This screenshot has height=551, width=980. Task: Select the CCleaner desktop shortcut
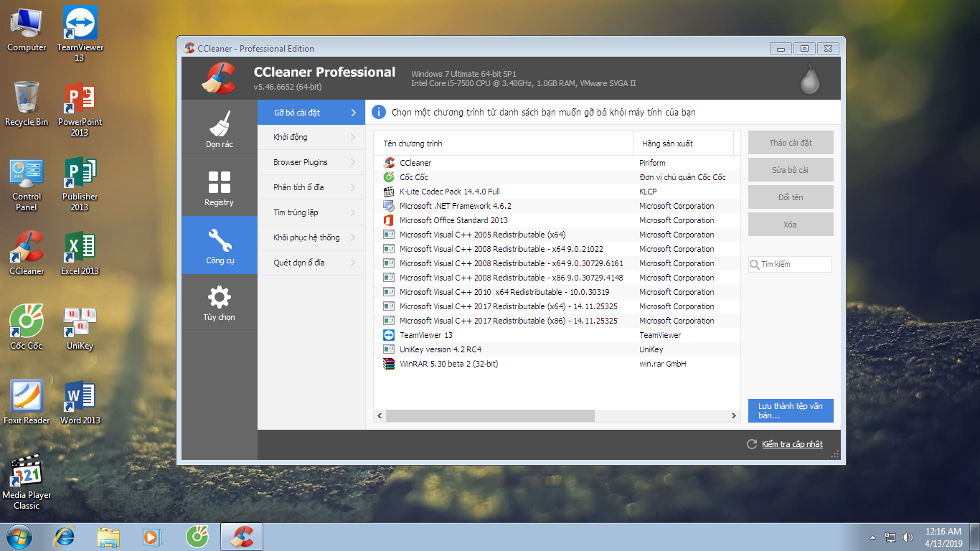click(x=27, y=253)
